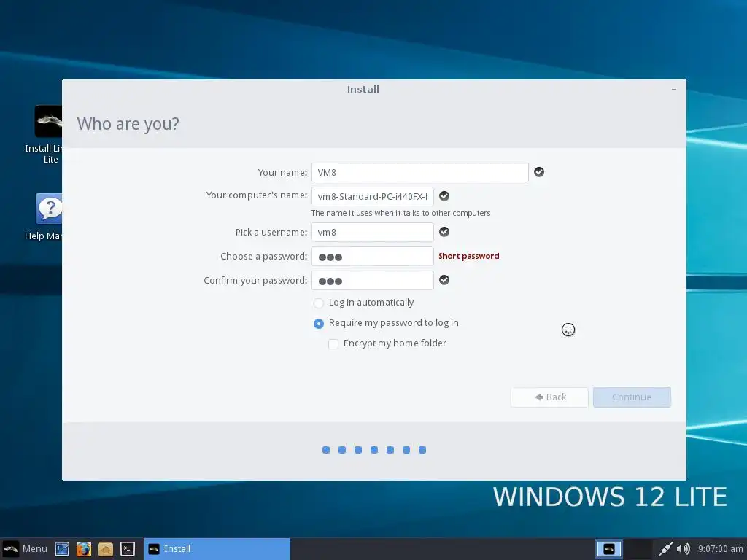
Task: Click the show desktop icon in the taskbar
Action: tap(62, 549)
